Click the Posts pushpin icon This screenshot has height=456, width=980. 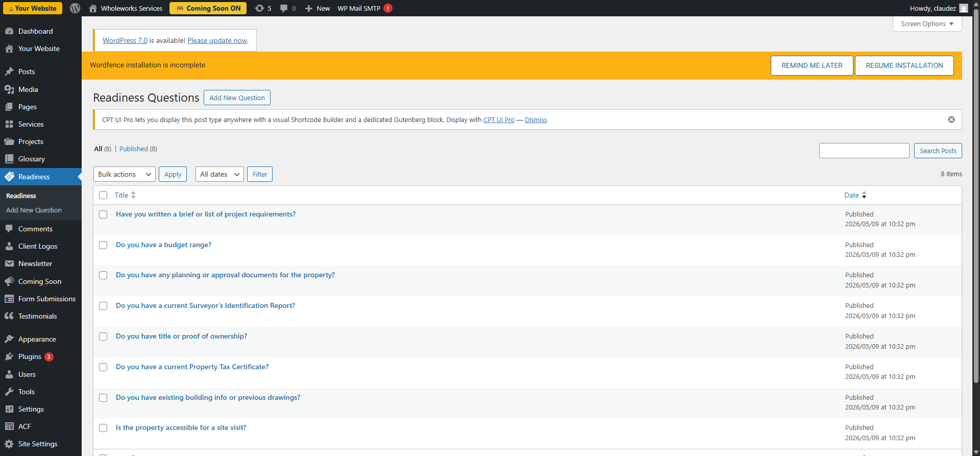(x=9, y=71)
